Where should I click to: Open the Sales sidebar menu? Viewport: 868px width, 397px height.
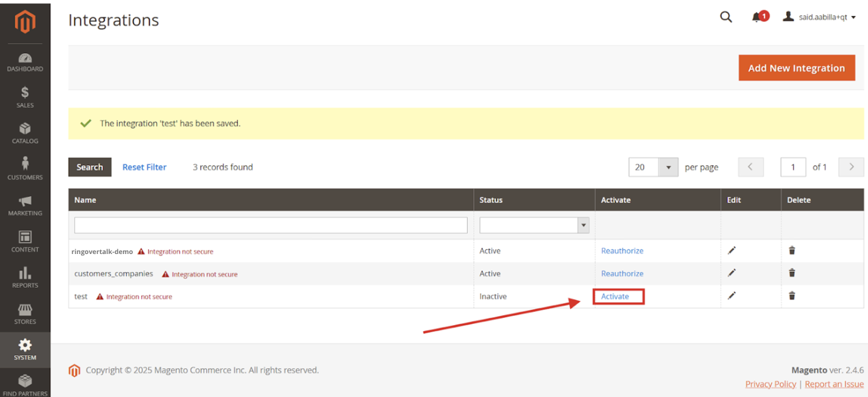tap(25, 98)
